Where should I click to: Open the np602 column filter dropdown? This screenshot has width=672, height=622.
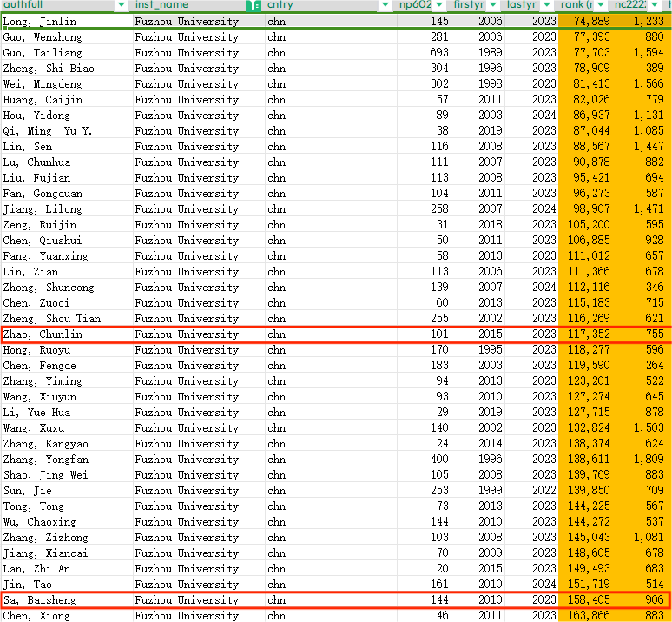[x=440, y=5]
